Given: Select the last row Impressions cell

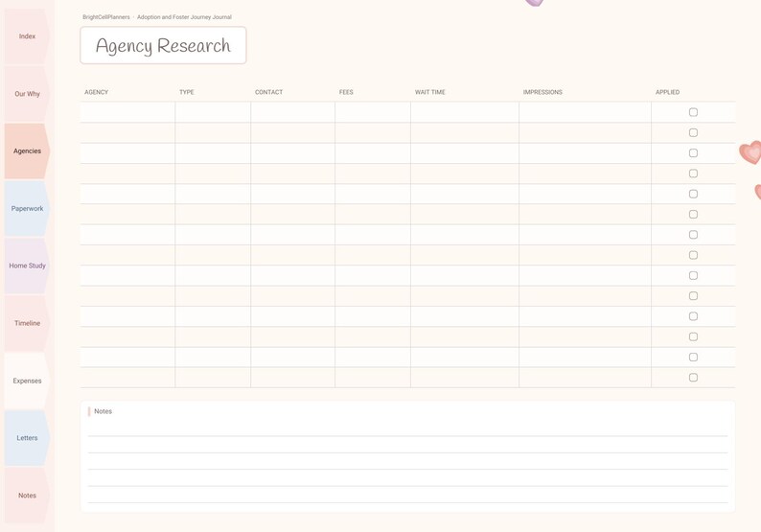Looking at the screenshot, I should point(585,377).
